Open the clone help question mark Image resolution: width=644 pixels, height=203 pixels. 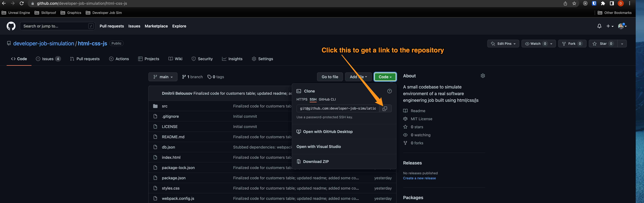coord(389,91)
